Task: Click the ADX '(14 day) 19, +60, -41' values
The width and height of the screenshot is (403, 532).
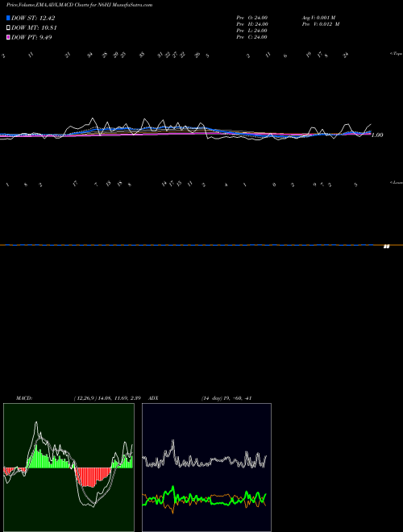Action: coord(226,398)
